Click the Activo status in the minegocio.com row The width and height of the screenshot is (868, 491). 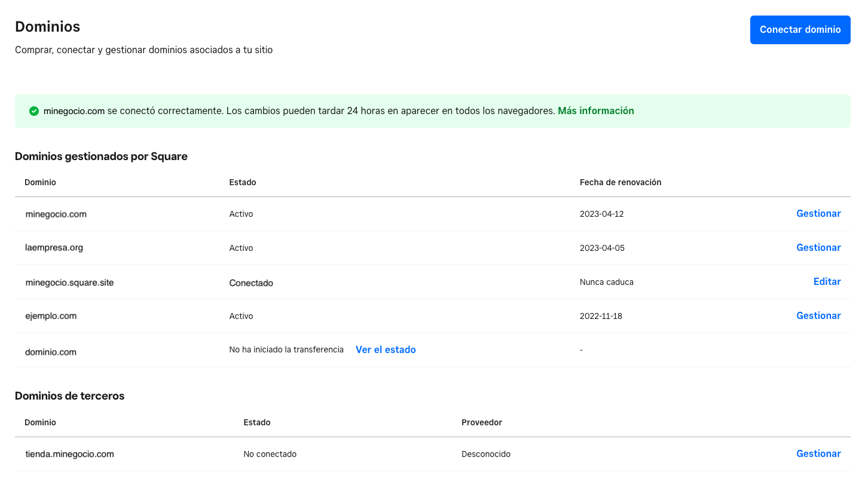coord(241,214)
